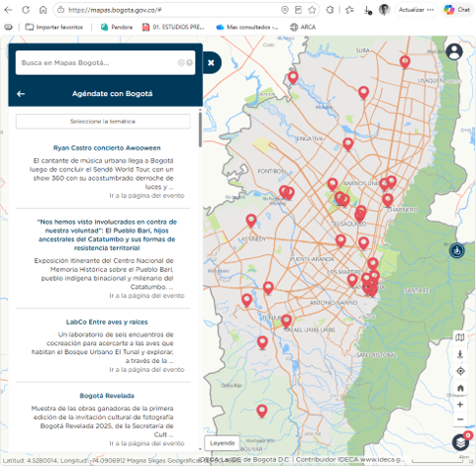Open the Ryan Castro concierto Awooween event title

(x=107, y=147)
